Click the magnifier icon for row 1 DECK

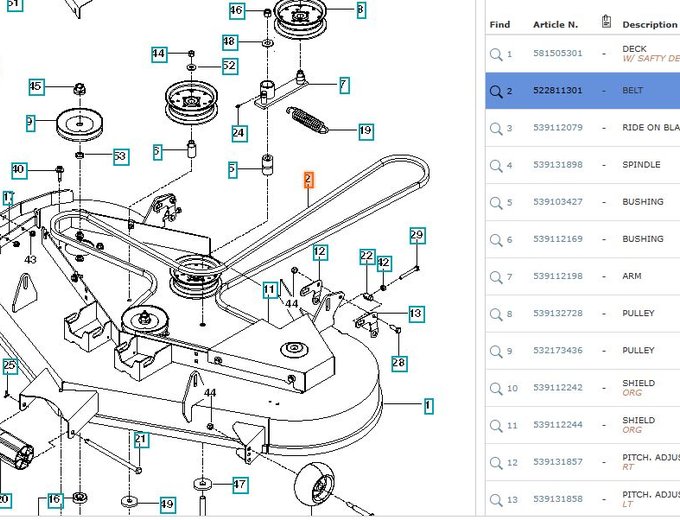click(x=496, y=54)
